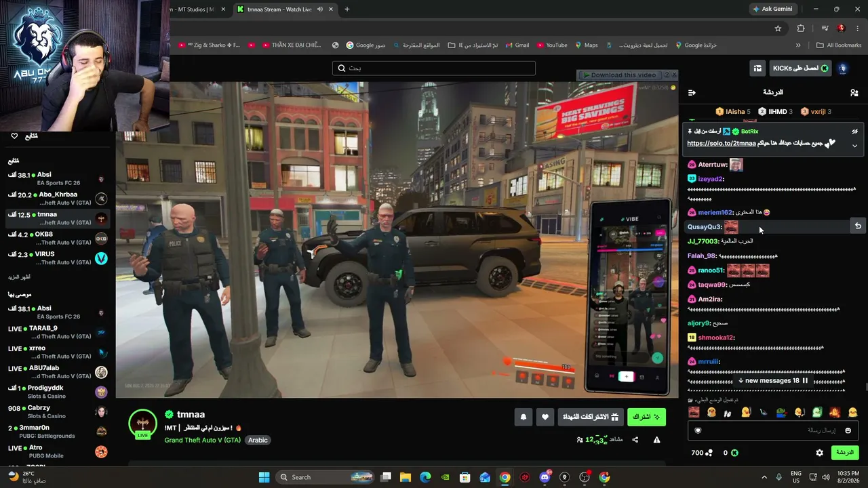Toggle channel notifications bell
868x488 pixels.
click(x=523, y=417)
